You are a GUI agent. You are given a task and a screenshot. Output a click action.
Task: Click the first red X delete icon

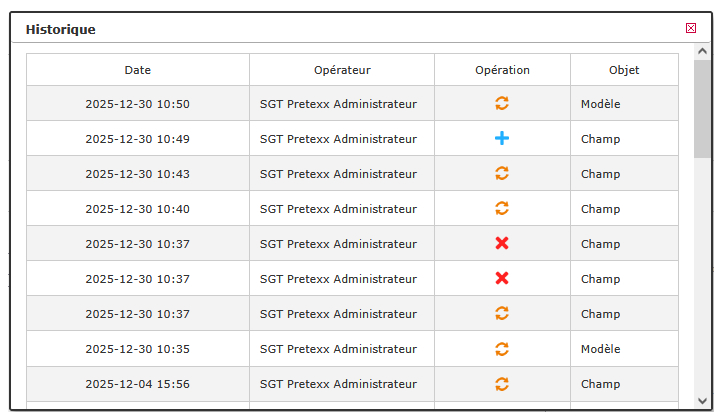click(x=502, y=243)
